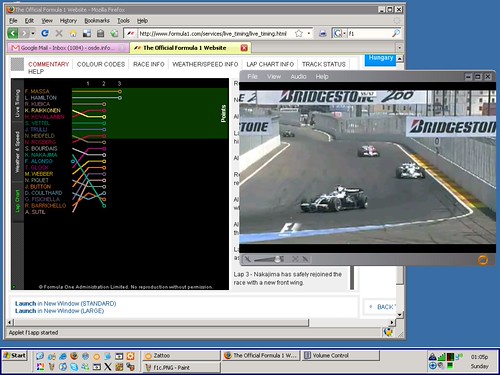This screenshot has height=375, width=500.
Task: Print the page using the printer icon
Action: pos(322,33)
